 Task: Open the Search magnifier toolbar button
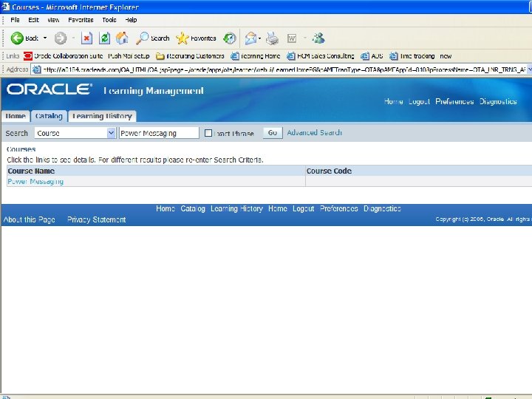[152, 38]
